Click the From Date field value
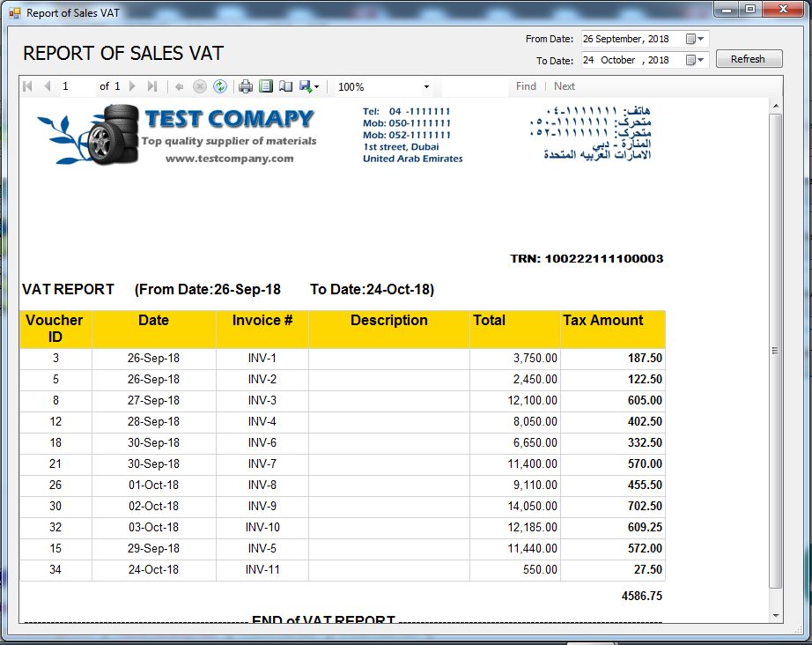This screenshot has height=645, width=812. point(625,39)
